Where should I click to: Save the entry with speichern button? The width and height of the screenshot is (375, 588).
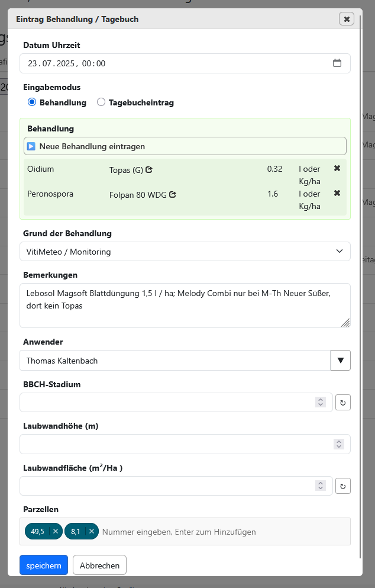(x=44, y=565)
